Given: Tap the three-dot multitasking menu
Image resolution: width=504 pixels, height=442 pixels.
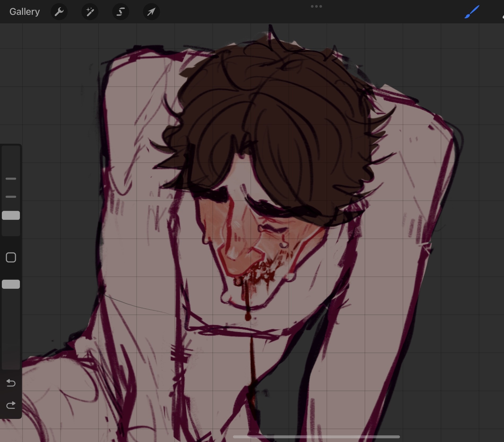Looking at the screenshot, I should click(316, 6).
